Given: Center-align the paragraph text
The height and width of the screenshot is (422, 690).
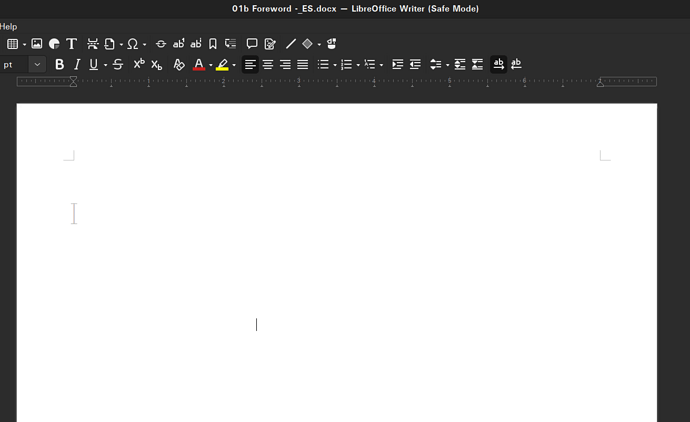Looking at the screenshot, I should coord(268,65).
